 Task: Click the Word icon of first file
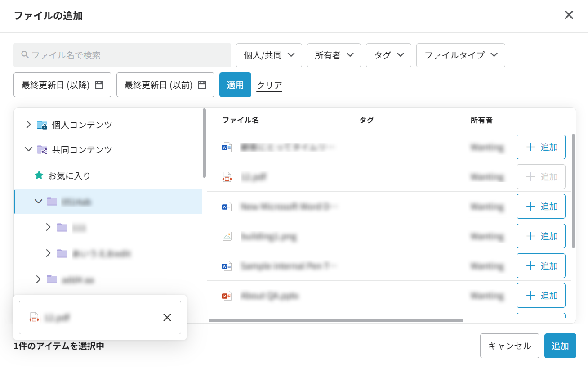(x=227, y=147)
